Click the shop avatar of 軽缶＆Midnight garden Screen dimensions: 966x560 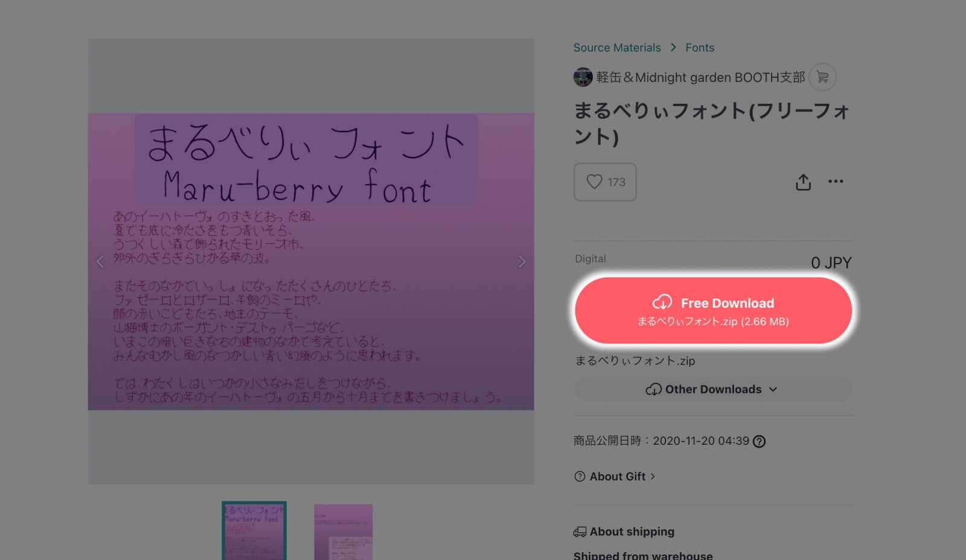581,77
